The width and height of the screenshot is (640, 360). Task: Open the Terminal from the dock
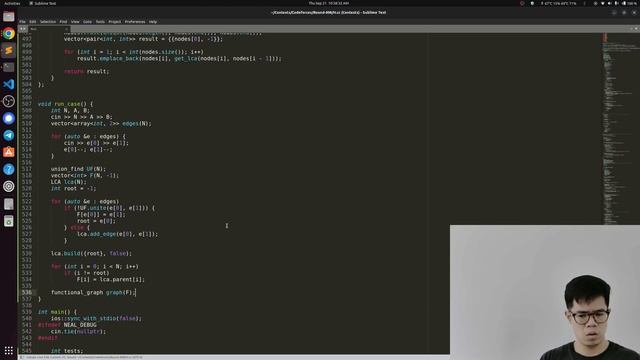pos(9,67)
